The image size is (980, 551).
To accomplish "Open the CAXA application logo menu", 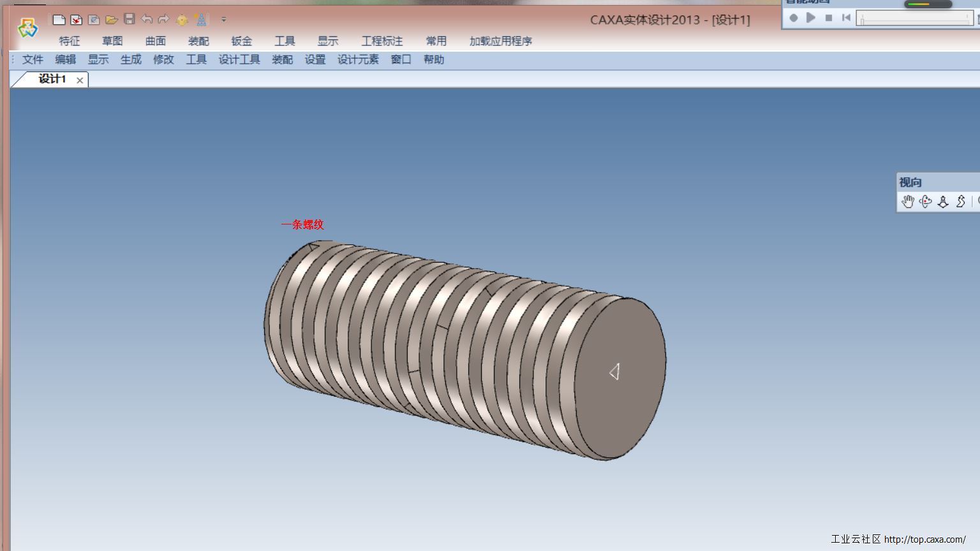I will (x=28, y=27).
